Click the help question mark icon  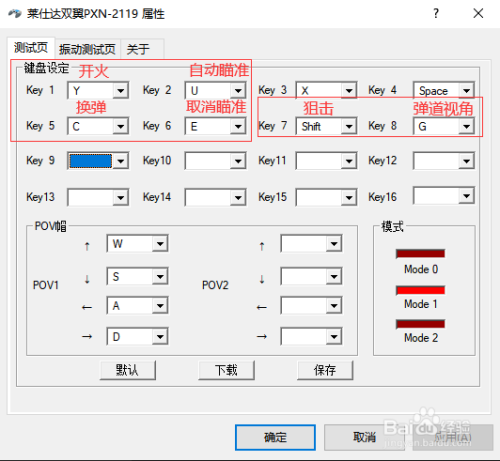(436, 14)
